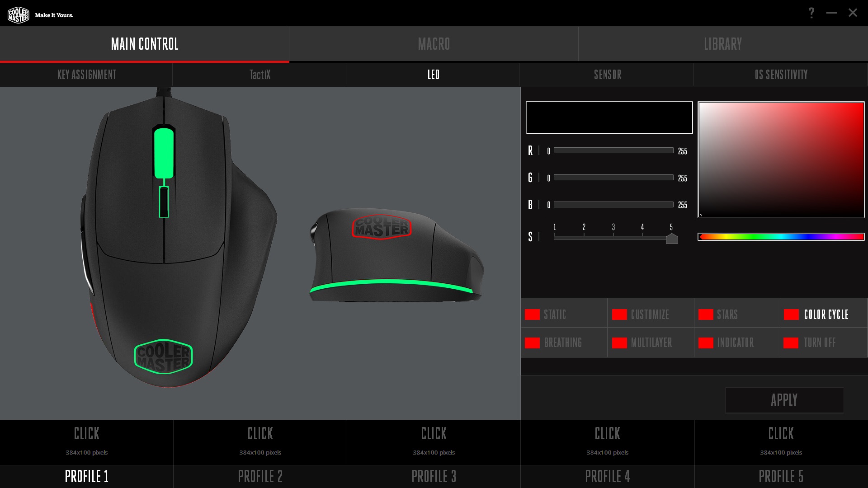Select the BREATHING LED mode
Screen dimensions: 868x488
click(x=564, y=343)
